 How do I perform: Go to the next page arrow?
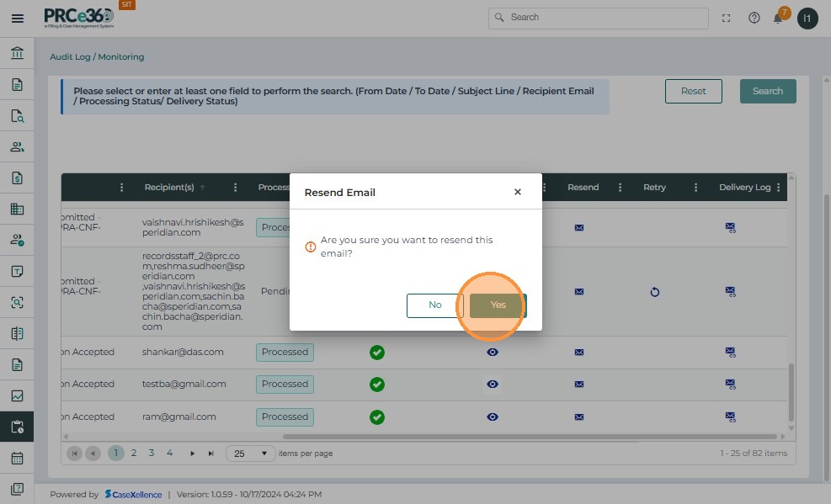192,454
